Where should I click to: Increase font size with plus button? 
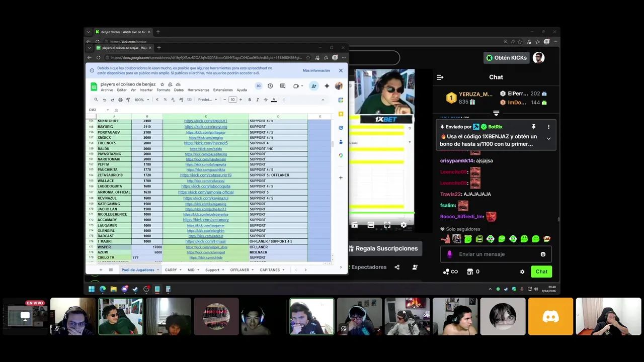(240, 100)
